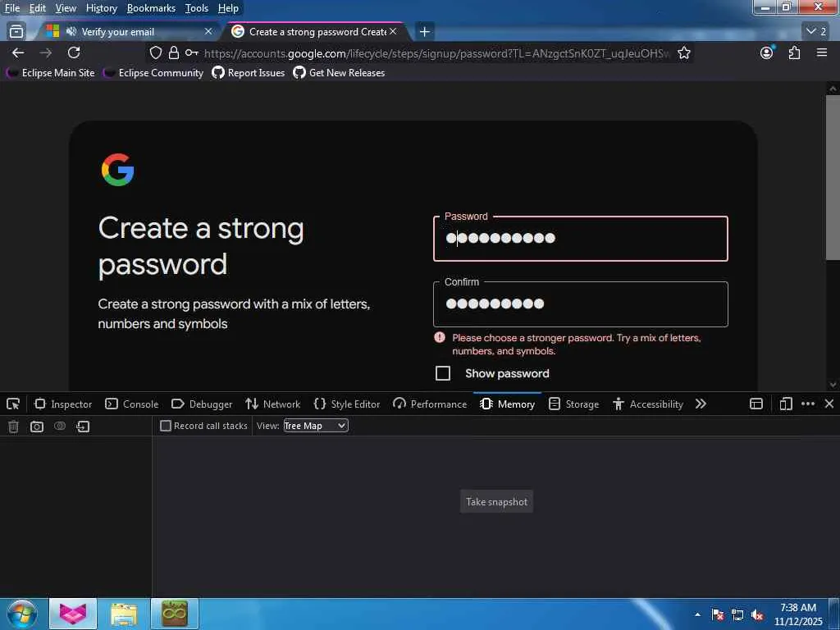840x630 pixels.
Task: Open the Firefox View icon
Action: tap(16, 32)
